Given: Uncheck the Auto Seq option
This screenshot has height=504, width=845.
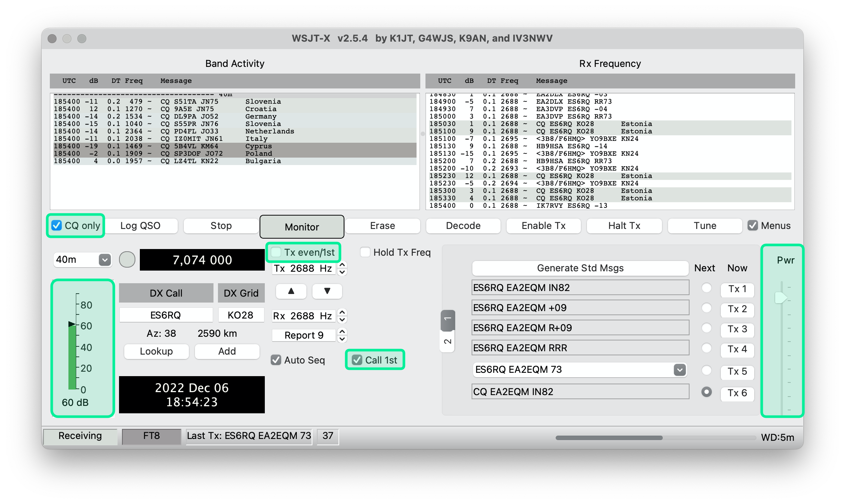Looking at the screenshot, I should click(x=276, y=360).
